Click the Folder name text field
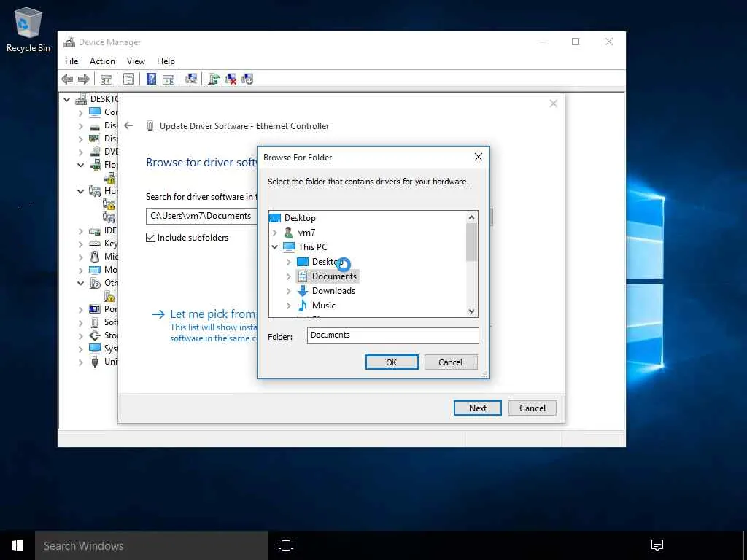Viewport: 747px width, 560px height. pos(392,335)
